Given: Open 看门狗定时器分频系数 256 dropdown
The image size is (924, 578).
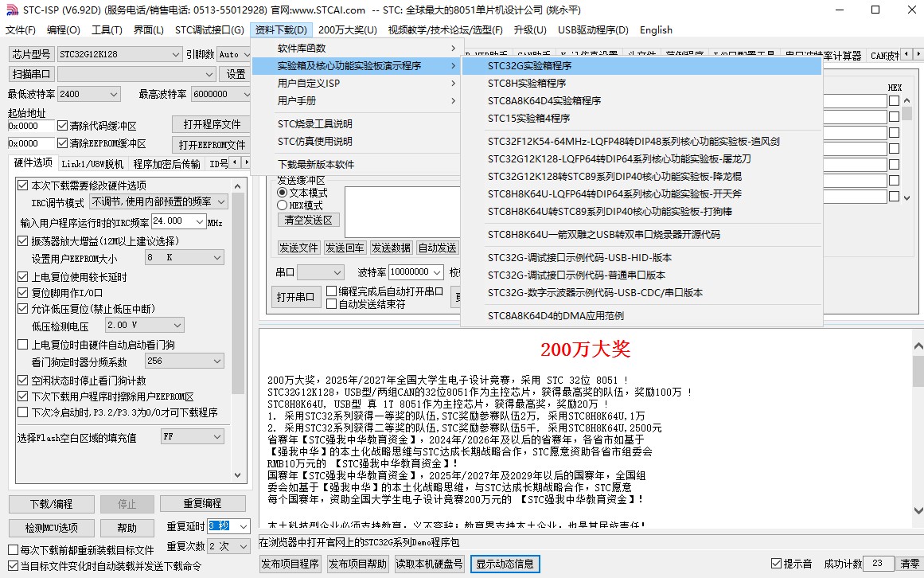Looking at the screenshot, I should [x=185, y=361].
